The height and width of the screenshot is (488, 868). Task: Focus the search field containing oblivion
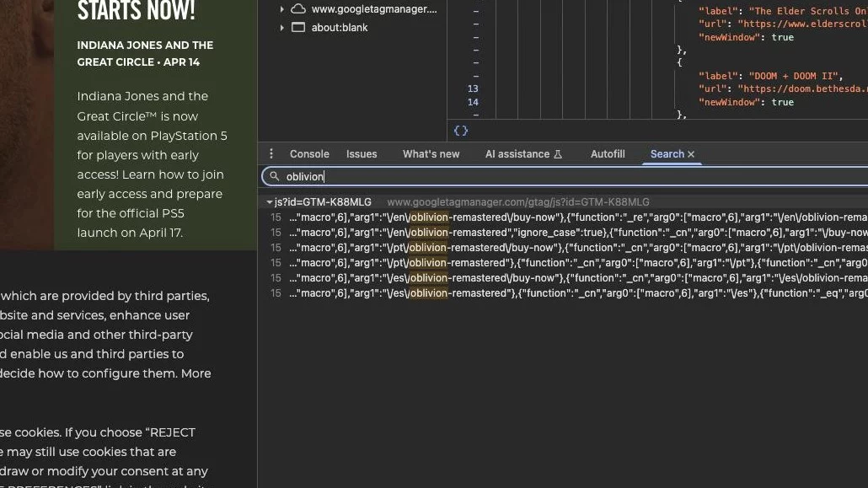[565, 176]
